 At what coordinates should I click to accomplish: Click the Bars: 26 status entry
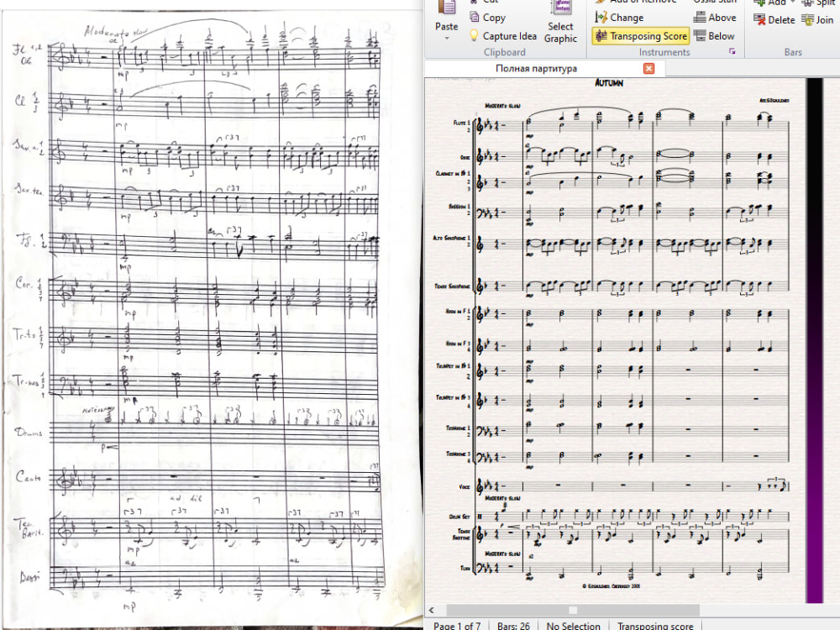(x=513, y=625)
